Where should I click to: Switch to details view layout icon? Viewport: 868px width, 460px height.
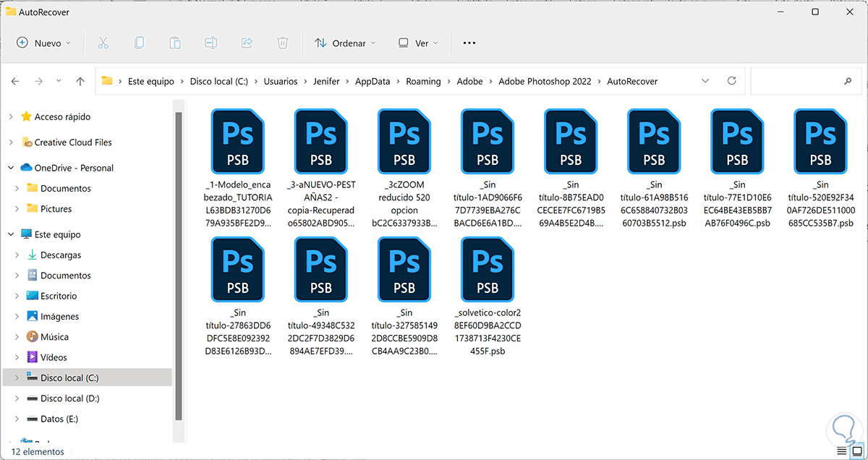tap(841, 451)
